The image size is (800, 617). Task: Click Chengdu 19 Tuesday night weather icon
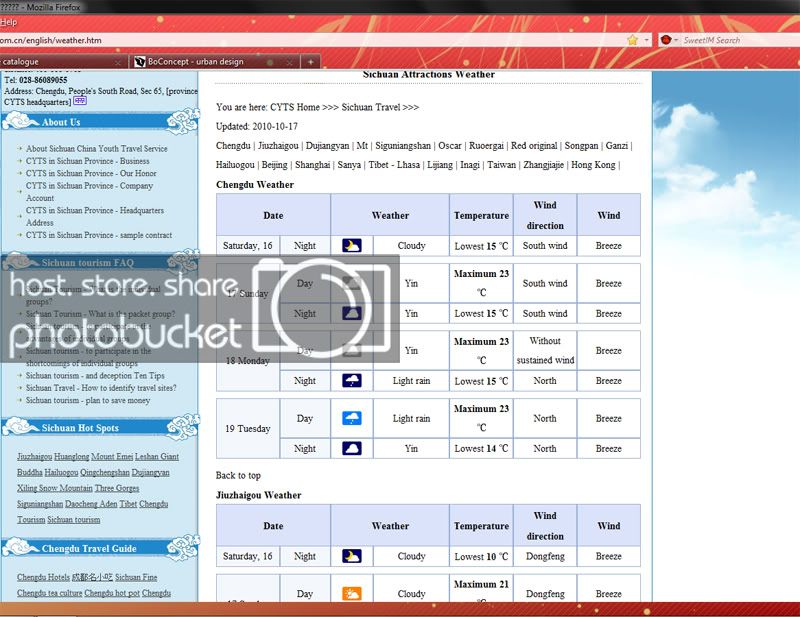point(352,449)
